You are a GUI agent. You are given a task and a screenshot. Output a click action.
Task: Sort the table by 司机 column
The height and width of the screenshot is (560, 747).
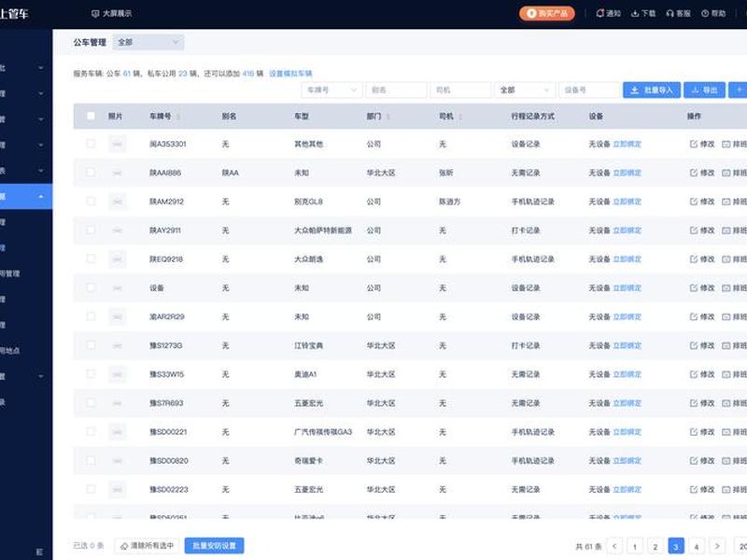pos(460,117)
